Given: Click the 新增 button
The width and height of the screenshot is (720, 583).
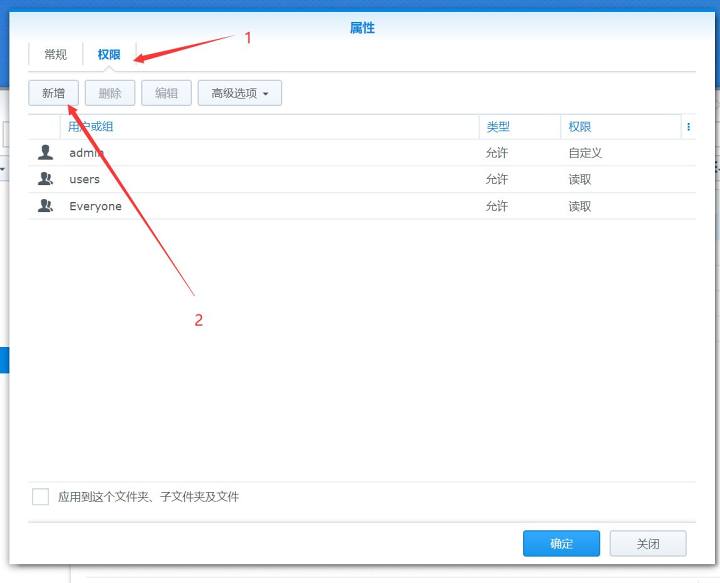Looking at the screenshot, I should (53, 93).
